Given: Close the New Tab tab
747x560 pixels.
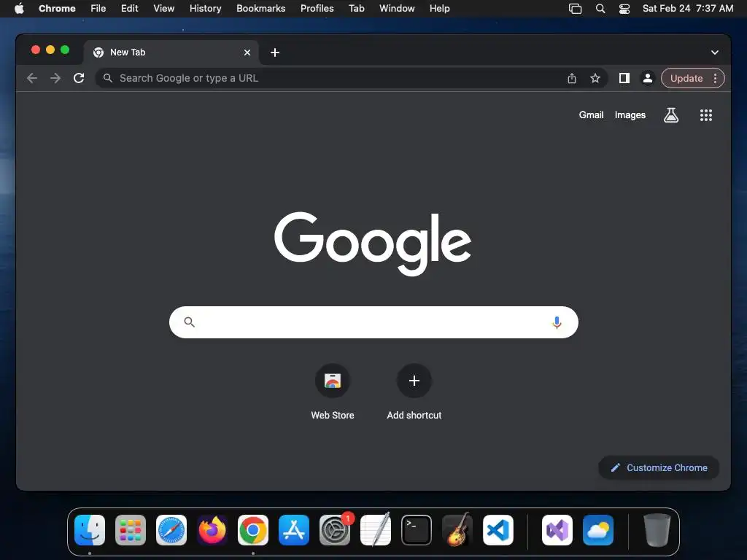Looking at the screenshot, I should coord(247,52).
